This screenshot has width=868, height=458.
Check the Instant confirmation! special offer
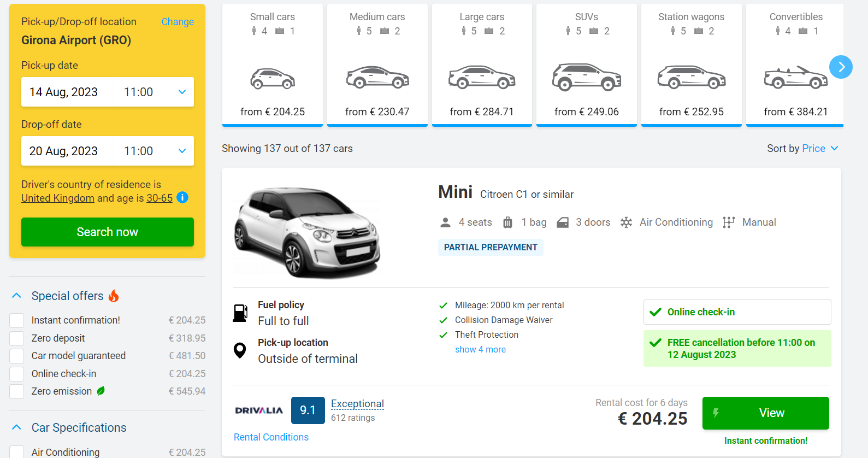[16, 320]
